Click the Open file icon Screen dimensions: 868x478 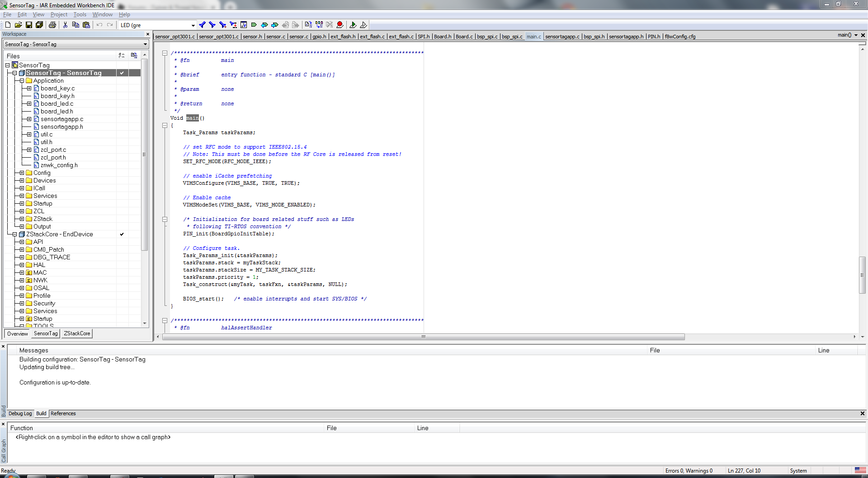tap(18, 25)
